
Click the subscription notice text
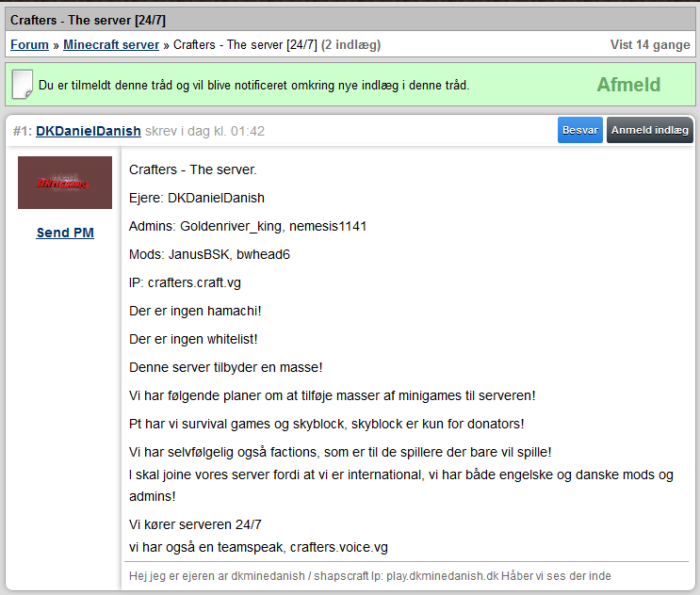(x=253, y=86)
